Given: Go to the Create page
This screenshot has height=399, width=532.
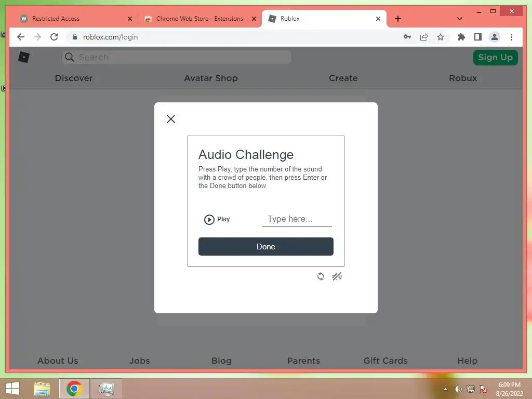Looking at the screenshot, I should (343, 78).
